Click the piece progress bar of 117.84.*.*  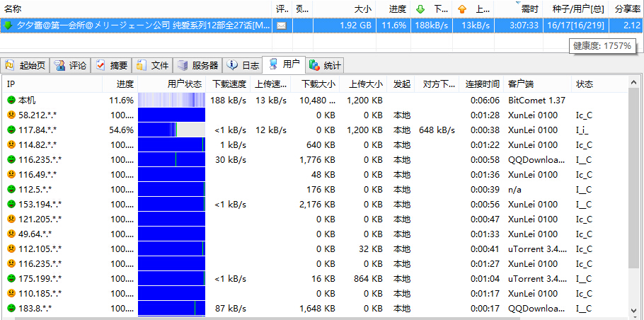[171, 130]
